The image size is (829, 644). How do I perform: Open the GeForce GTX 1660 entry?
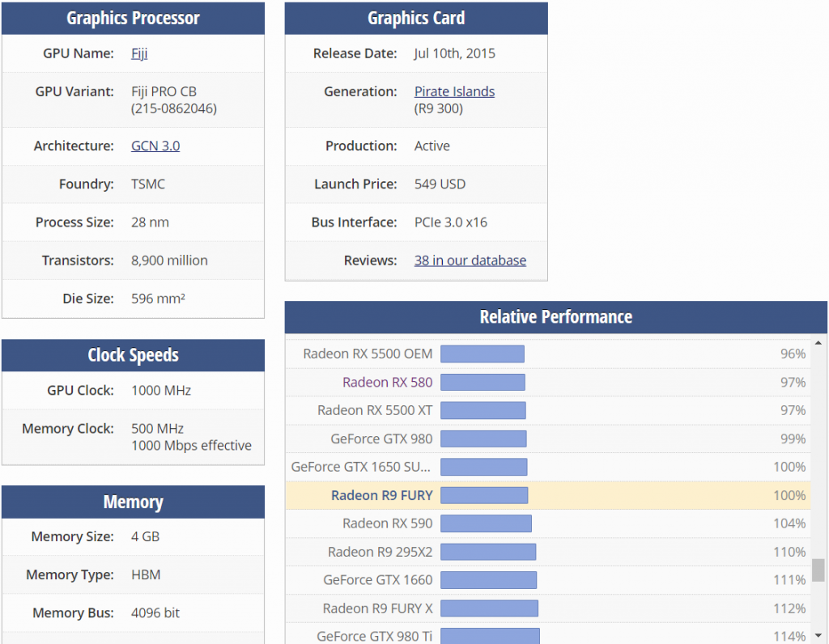(377, 581)
